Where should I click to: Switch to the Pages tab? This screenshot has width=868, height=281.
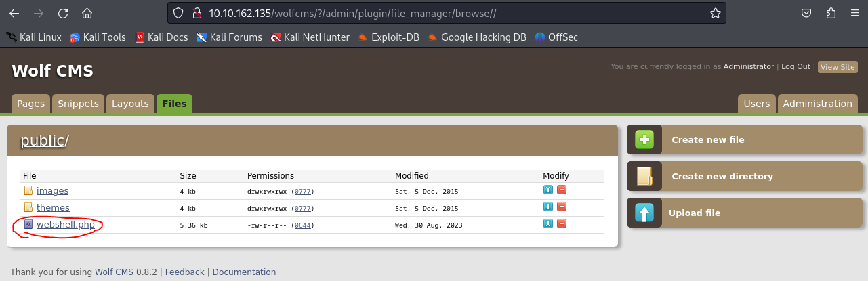pos(30,104)
